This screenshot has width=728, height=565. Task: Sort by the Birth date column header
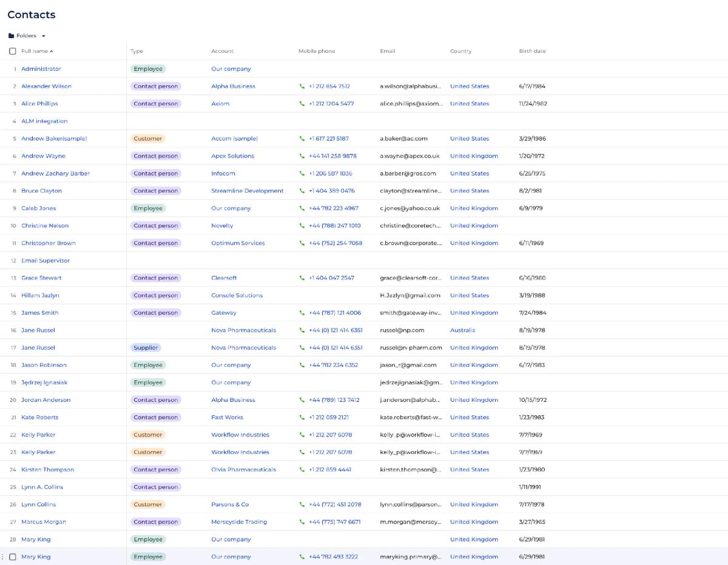532,51
